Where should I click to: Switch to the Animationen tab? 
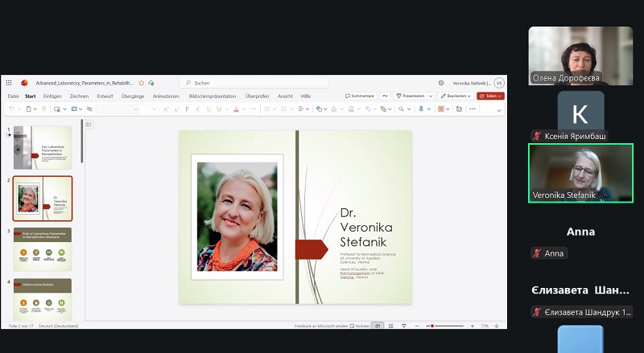pyautogui.click(x=166, y=96)
